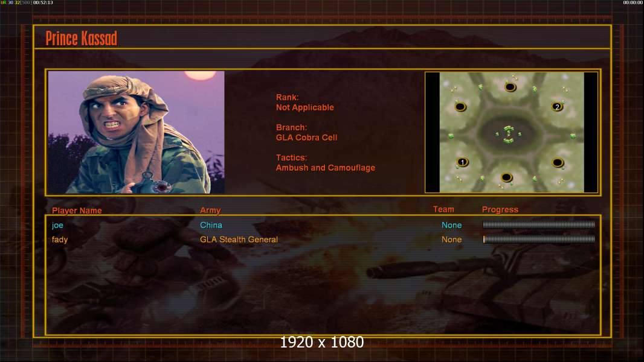Click fady's loading progress bar
Screen dimensions: 644x362
click(x=539, y=239)
